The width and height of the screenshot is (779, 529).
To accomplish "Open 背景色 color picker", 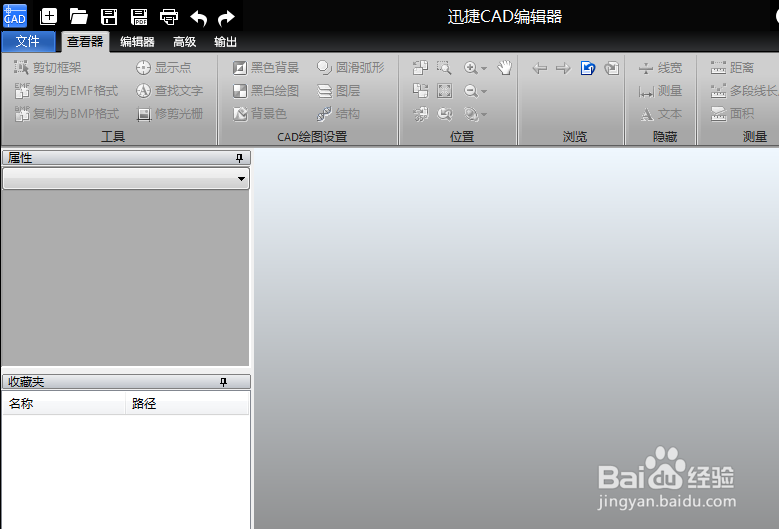I will tap(260, 114).
